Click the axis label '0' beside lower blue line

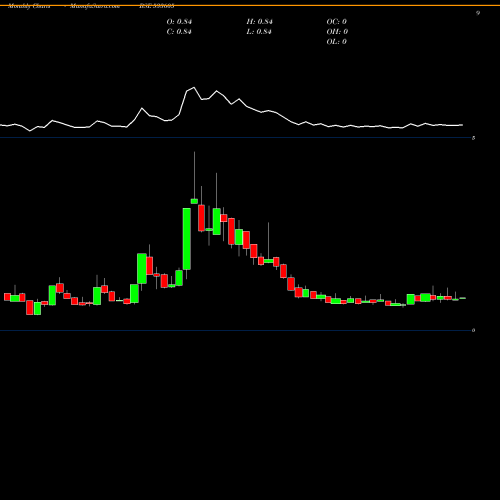[473, 330]
